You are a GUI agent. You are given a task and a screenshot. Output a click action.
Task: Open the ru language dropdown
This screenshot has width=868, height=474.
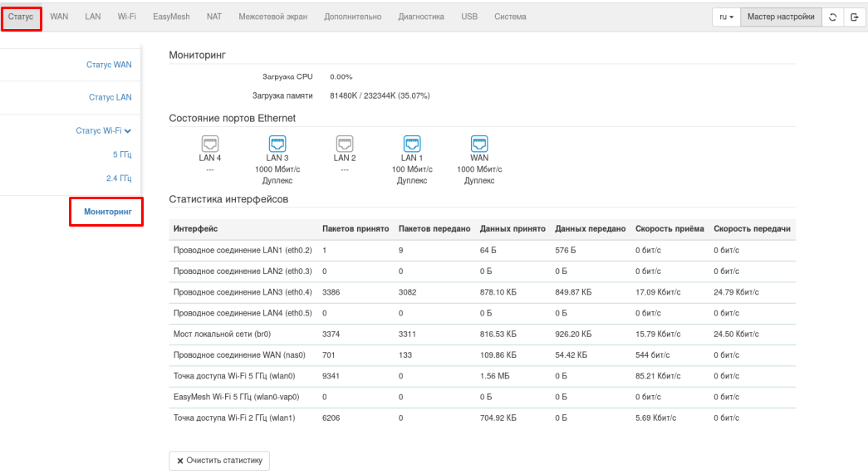pos(726,17)
